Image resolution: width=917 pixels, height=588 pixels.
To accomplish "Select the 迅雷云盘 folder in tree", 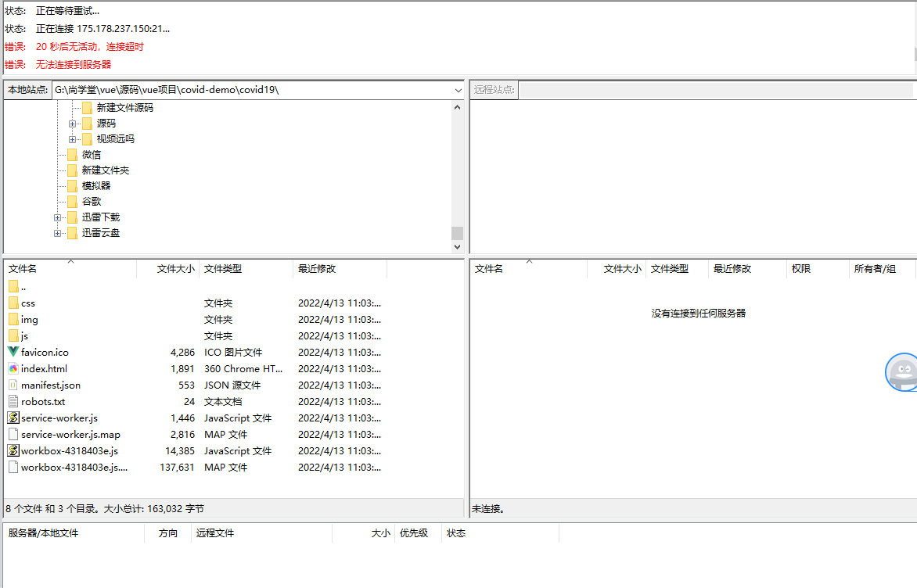I will point(101,233).
